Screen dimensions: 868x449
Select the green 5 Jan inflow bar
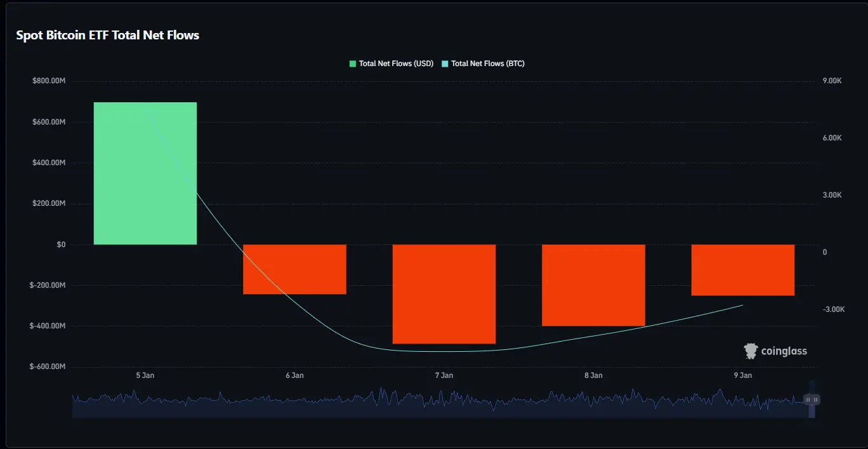[145, 173]
